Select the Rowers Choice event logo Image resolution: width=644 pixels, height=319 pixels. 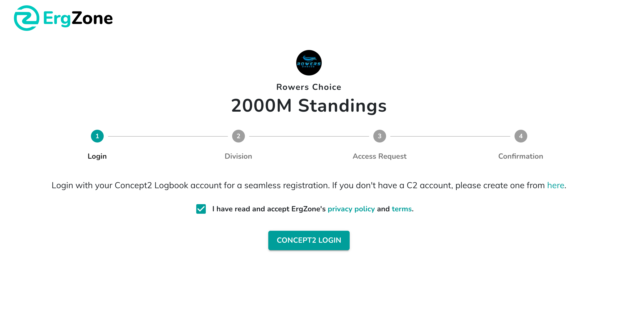click(x=309, y=62)
